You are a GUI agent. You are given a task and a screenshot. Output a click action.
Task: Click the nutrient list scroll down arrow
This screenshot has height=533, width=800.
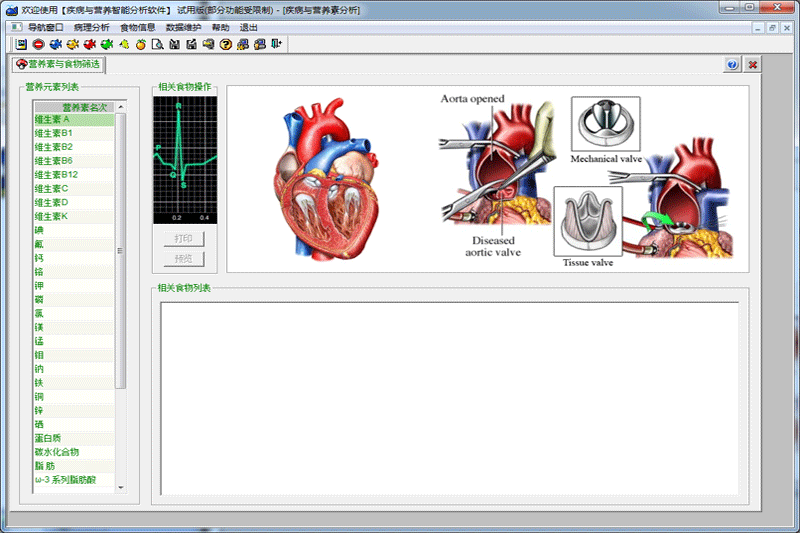coord(121,488)
